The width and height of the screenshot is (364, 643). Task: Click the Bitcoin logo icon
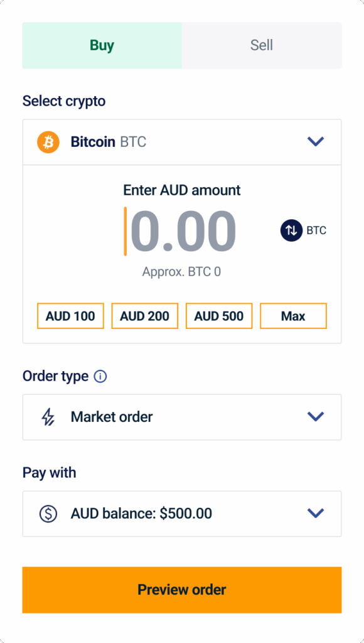click(x=48, y=141)
